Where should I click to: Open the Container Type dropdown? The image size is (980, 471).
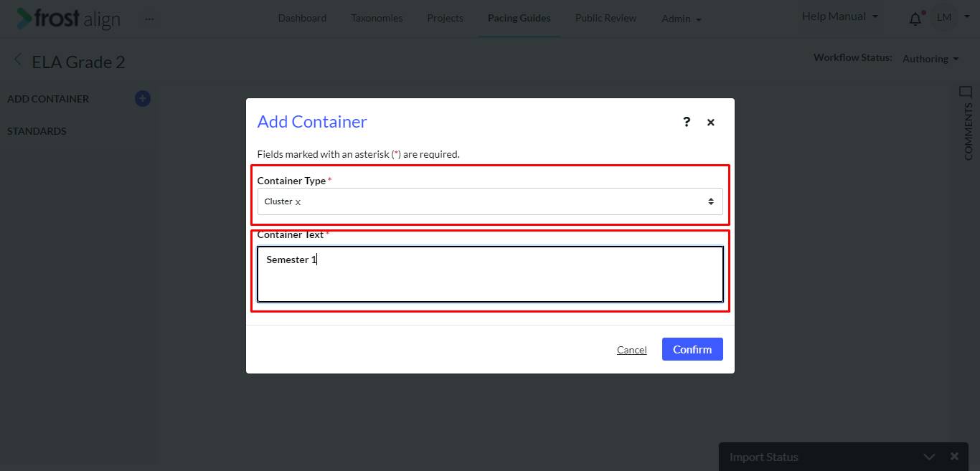[x=490, y=201]
